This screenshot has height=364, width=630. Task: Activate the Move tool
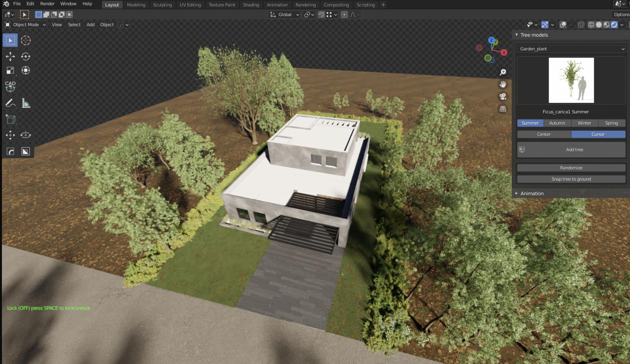(10, 56)
